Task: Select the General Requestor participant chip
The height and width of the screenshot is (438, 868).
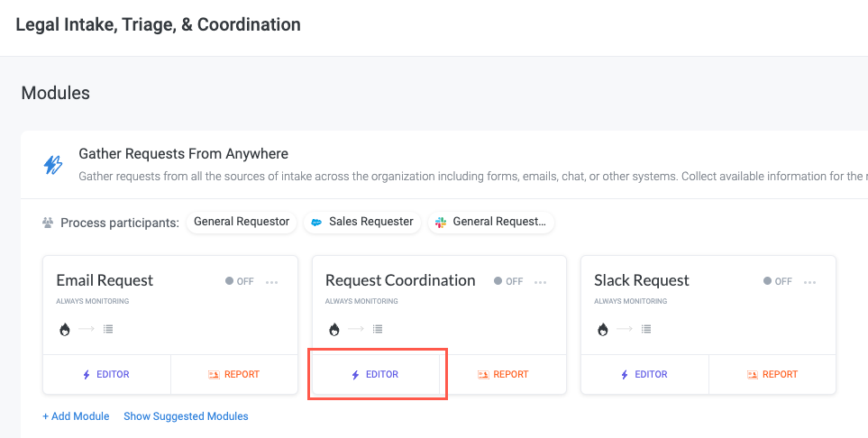Action: (242, 222)
